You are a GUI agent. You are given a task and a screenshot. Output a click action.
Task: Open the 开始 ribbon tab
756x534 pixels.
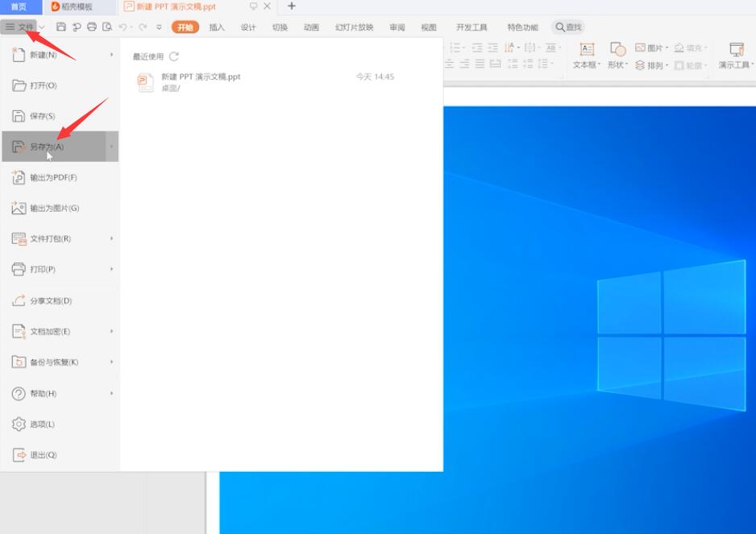185,27
